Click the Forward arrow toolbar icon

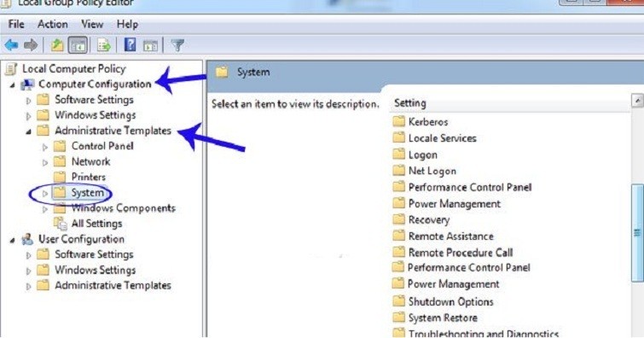point(31,45)
